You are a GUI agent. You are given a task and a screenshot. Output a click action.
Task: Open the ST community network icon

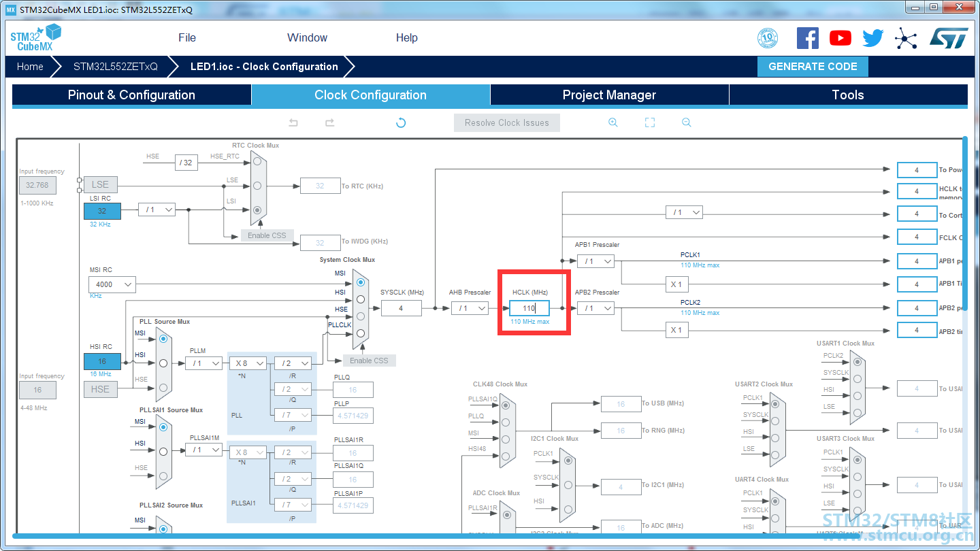906,38
